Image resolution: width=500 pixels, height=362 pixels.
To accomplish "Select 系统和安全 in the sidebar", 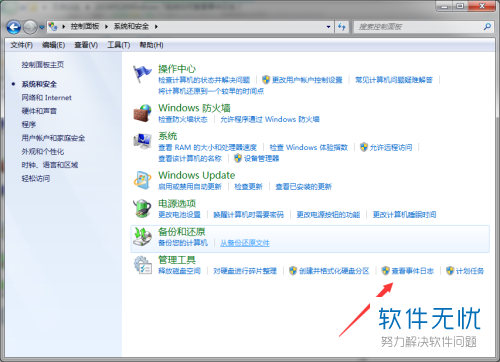I will [39, 84].
